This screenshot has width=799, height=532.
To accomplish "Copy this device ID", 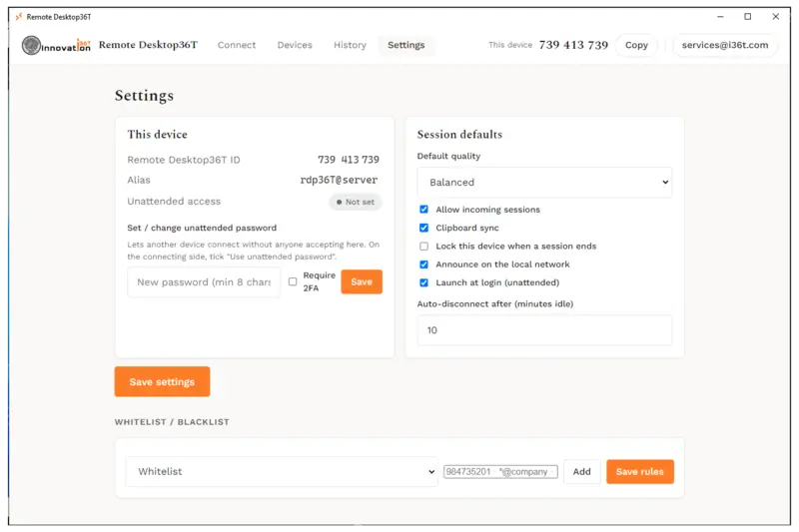I will 636,45.
